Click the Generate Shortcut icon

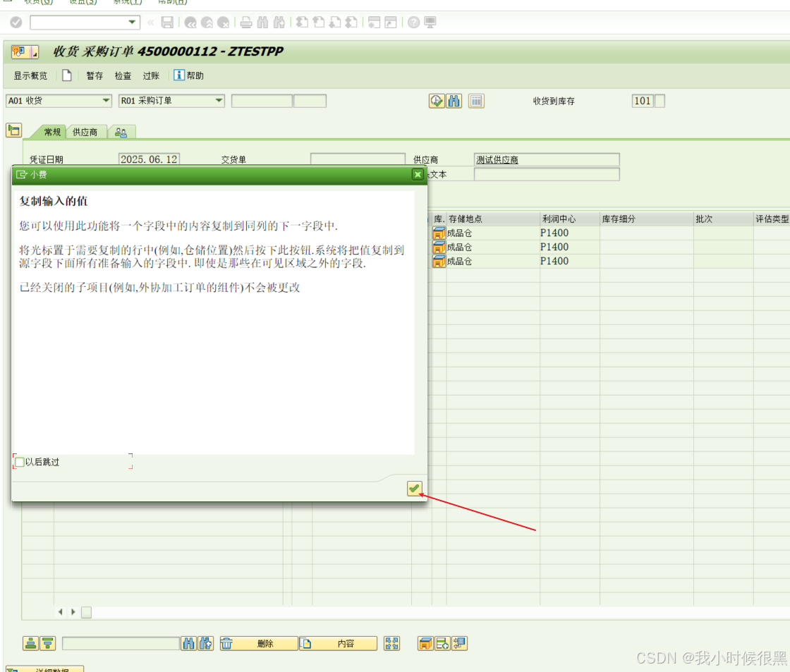click(x=391, y=22)
